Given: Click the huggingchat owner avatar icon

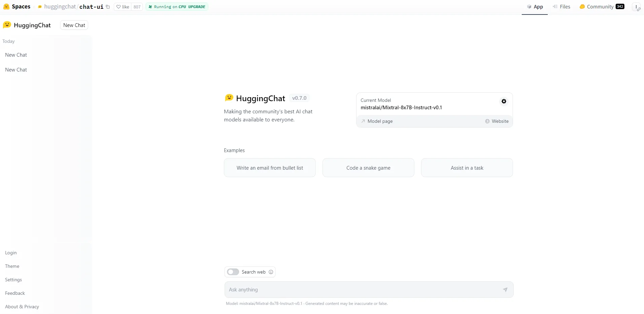Looking at the screenshot, I should pos(40,7).
